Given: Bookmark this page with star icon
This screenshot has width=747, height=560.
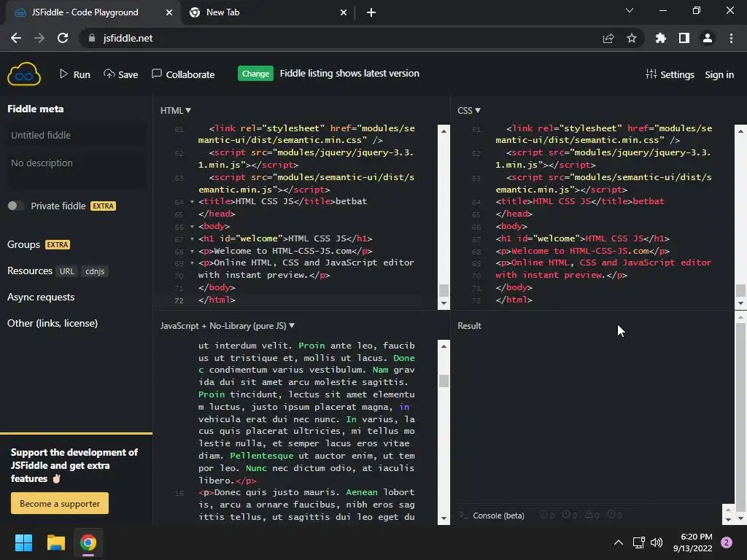Looking at the screenshot, I should [x=632, y=38].
